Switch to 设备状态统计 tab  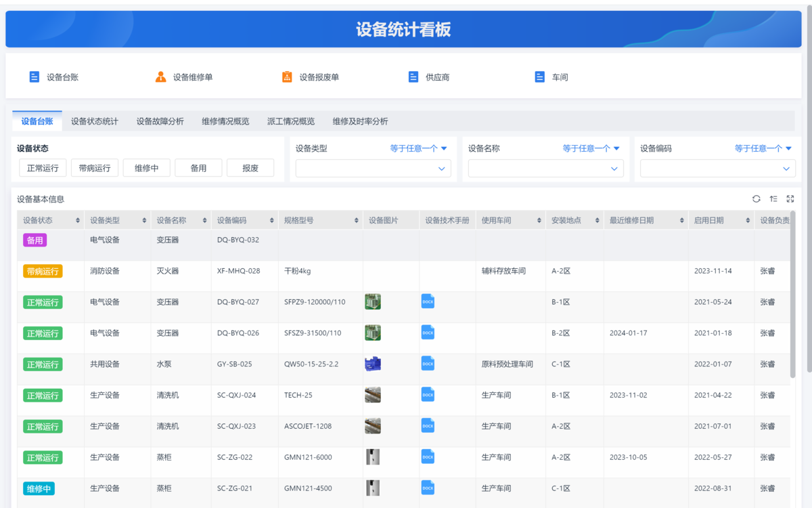(x=95, y=121)
